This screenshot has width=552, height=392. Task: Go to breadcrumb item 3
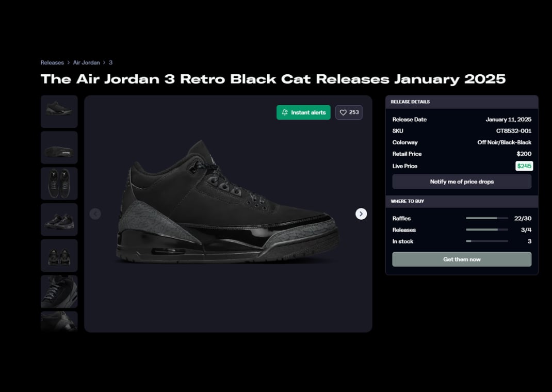point(110,62)
